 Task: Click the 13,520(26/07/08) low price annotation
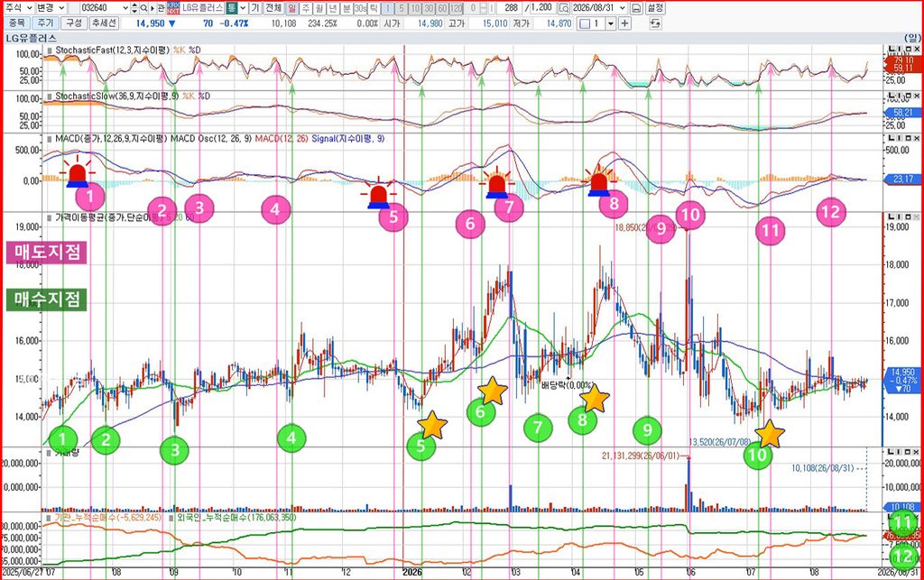(720, 442)
